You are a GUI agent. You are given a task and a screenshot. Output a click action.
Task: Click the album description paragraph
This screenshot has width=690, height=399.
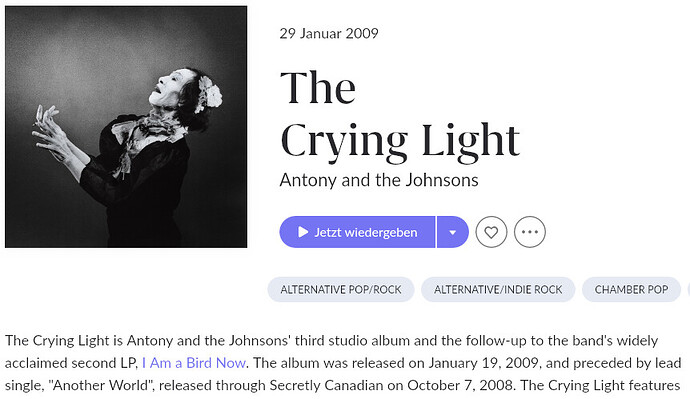pos(343,363)
